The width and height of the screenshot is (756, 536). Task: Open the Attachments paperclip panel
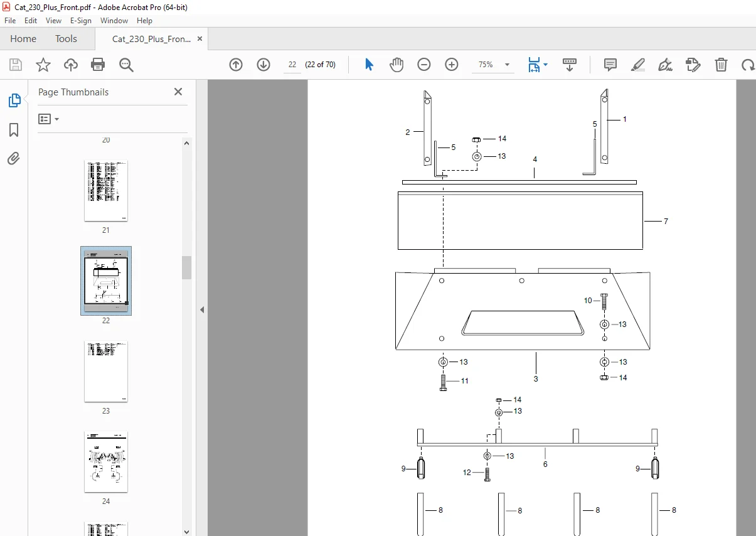14,158
